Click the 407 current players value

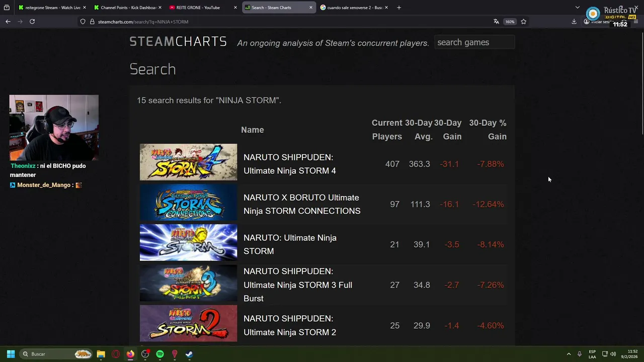pyautogui.click(x=392, y=164)
